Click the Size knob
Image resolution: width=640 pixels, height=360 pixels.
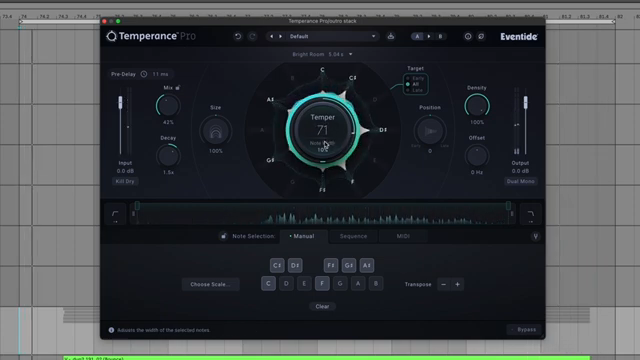pyautogui.click(x=216, y=131)
